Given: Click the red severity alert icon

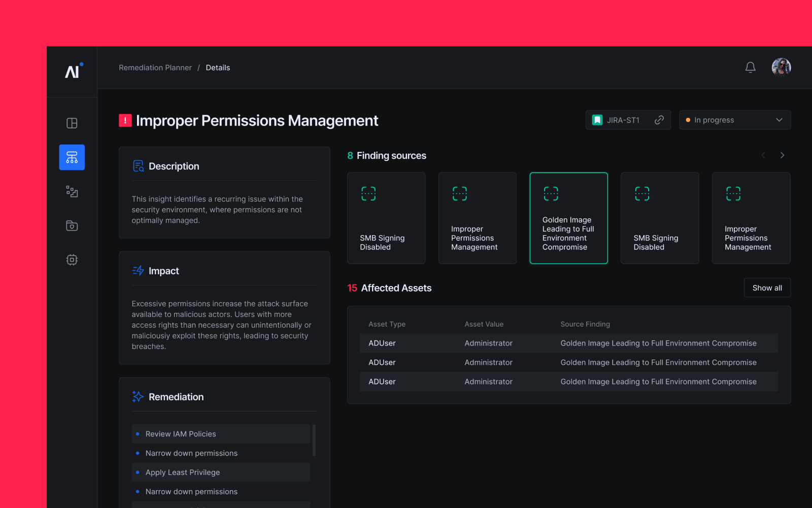Looking at the screenshot, I should 125,120.
